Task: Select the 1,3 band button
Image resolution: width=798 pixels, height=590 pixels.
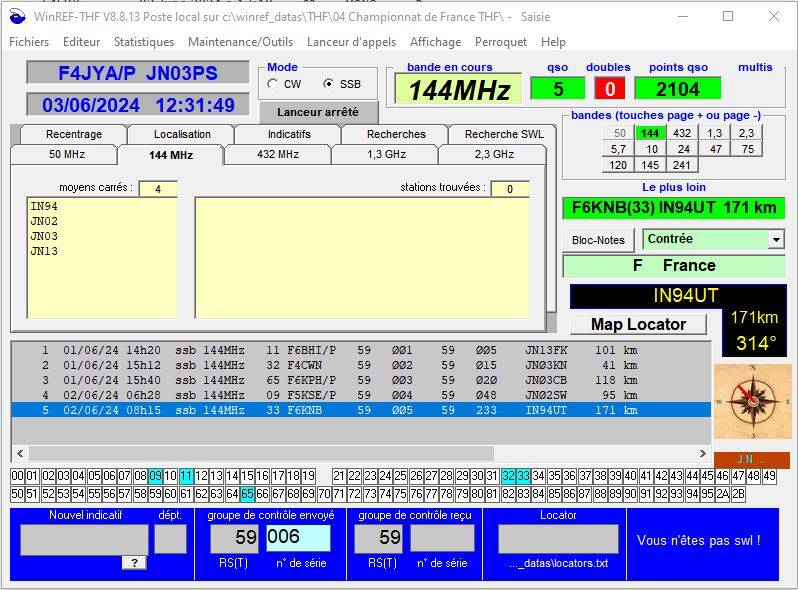Action: pos(714,133)
